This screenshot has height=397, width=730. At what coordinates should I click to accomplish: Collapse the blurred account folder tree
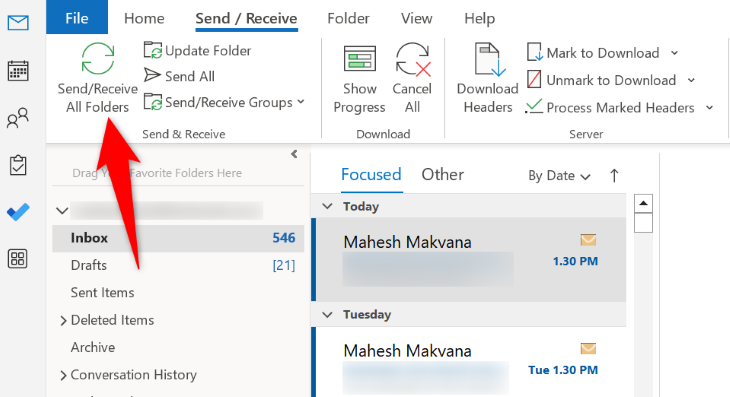click(x=62, y=211)
